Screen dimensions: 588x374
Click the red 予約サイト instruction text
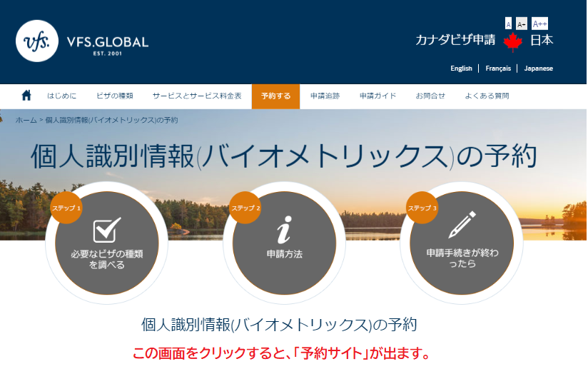pyautogui.click(x=281, y=353)
